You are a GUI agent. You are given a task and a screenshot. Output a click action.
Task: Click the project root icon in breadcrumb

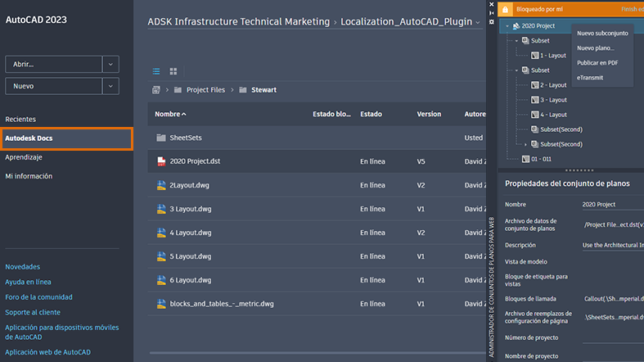tap(155, 89)
